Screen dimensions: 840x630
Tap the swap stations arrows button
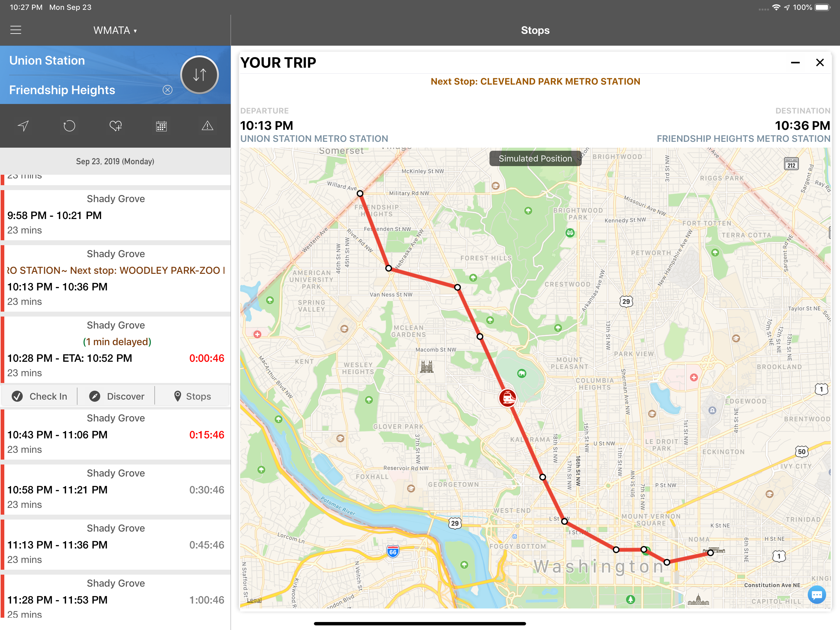(199, 75)
